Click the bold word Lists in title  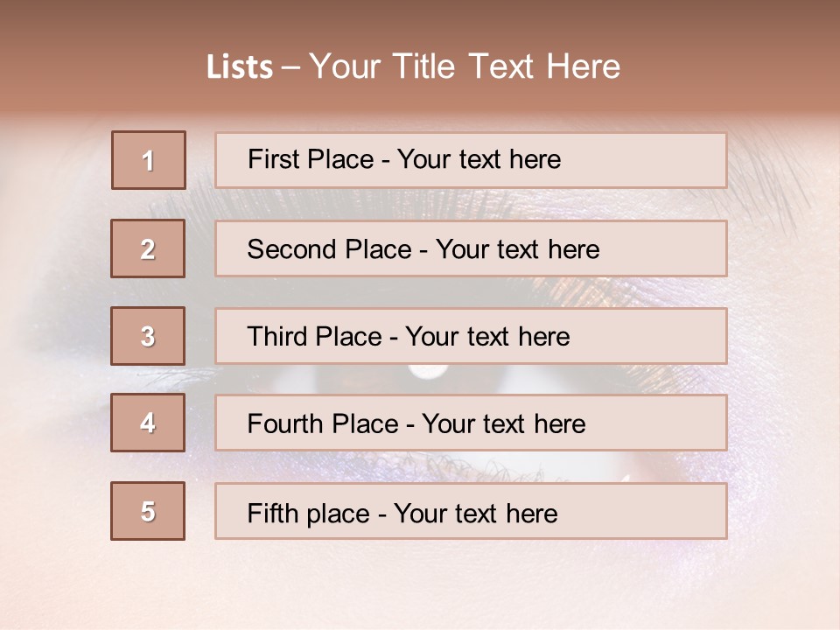pyautogui.click(x=240, y=67)
